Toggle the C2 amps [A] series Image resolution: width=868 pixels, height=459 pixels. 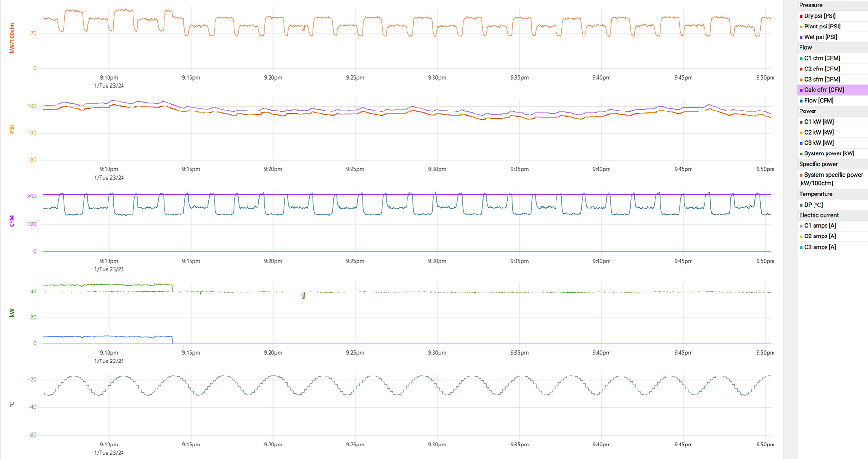tap(832, 236)
